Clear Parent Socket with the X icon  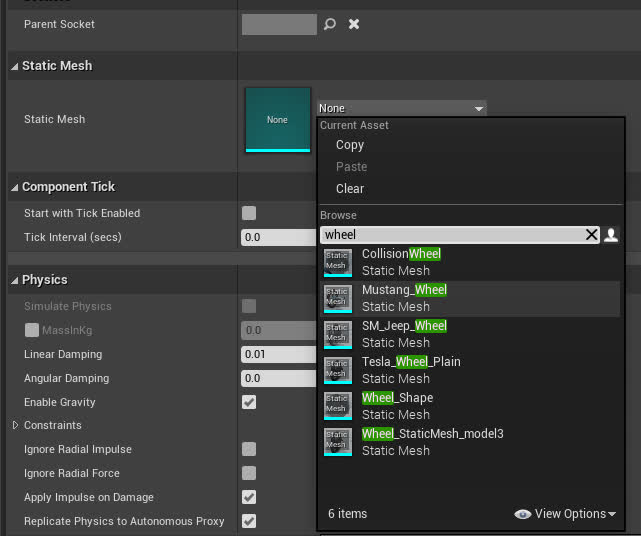pyautogui.click(x=353, y=24)
